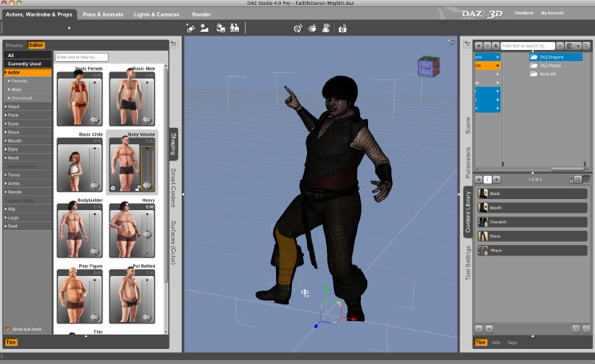Click the Body Volume morph slider handle
The width and height of the screenshot is (595, 364).
pos(148,186)
